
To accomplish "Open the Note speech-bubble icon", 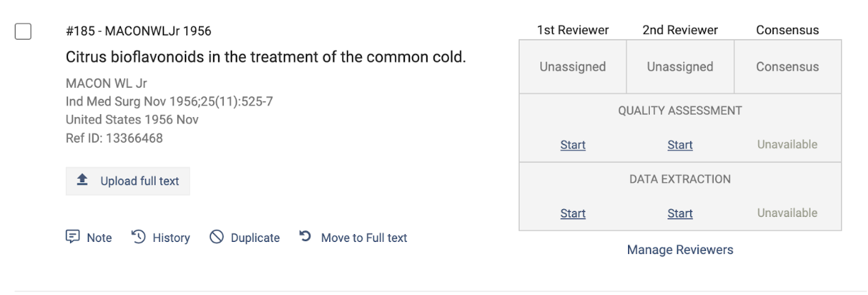I will (72, 238).
